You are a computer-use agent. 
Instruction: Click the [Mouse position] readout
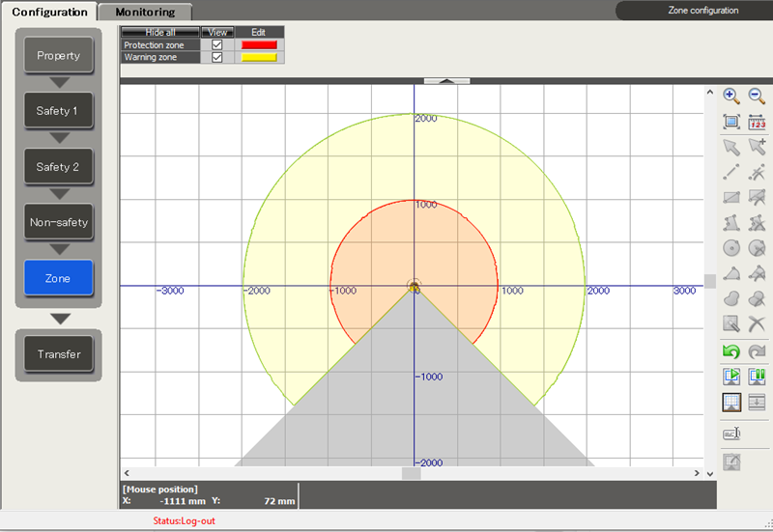(x=160, y=490)
